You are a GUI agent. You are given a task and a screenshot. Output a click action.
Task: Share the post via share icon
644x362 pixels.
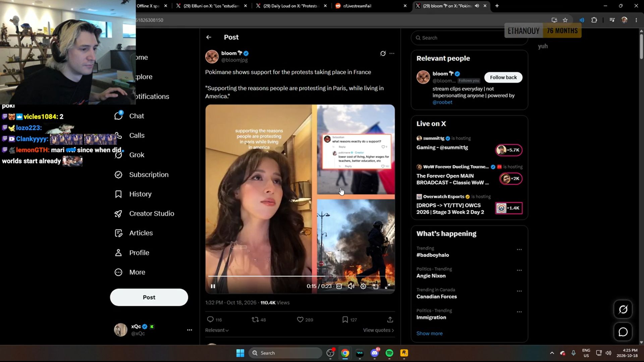[390, 319]
